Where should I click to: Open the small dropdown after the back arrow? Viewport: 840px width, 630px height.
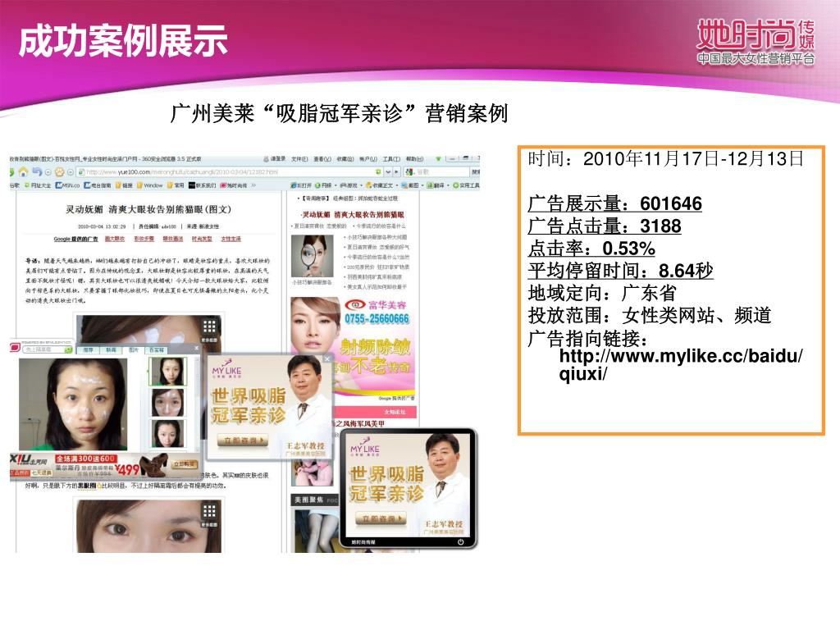coord(48,172)
